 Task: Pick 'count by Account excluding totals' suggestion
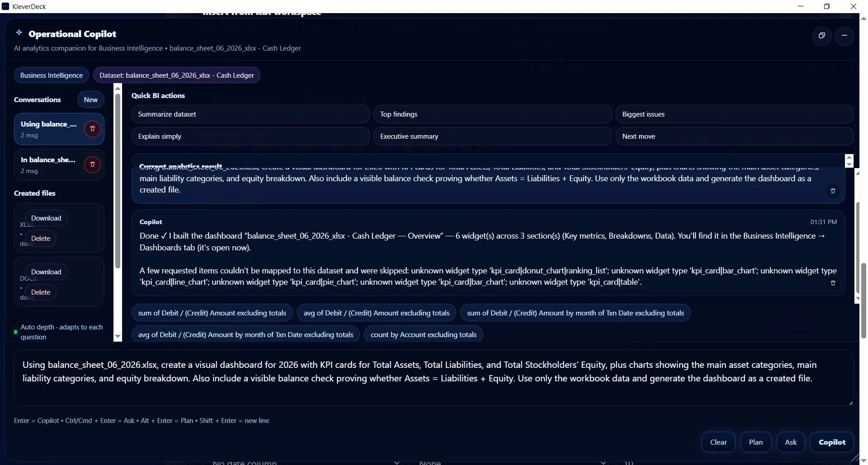point(423,335)
